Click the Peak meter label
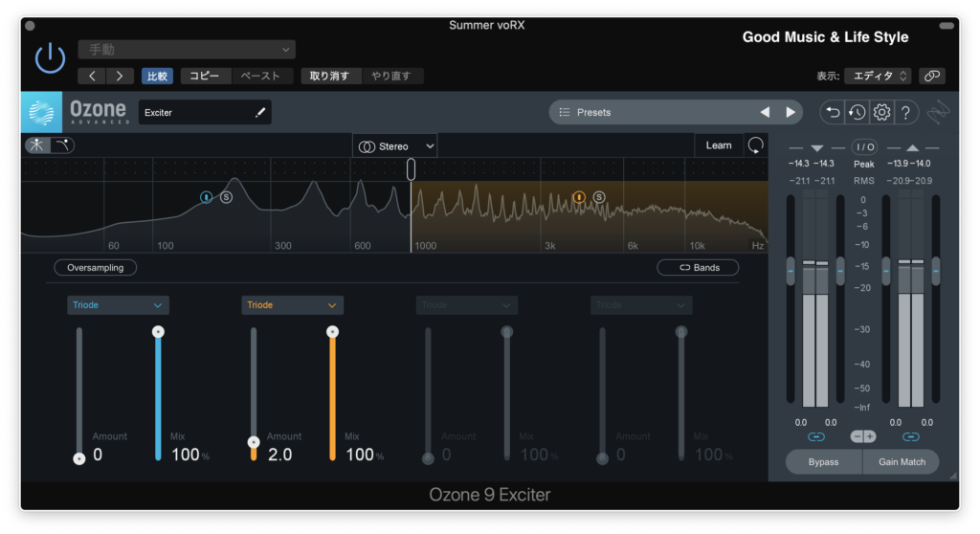Image resolution: width=980 pixels, height=534 pixels. click(x=864, y=164)
